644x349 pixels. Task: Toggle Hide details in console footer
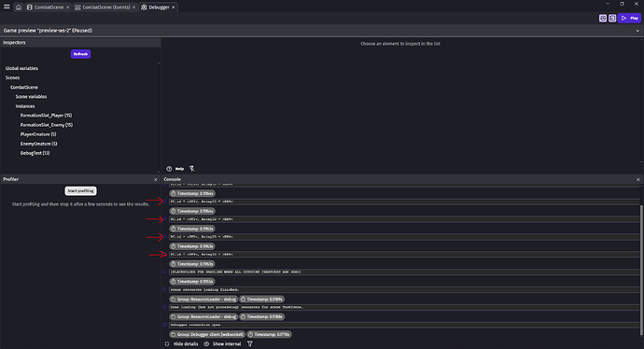(x=182, y=344)
